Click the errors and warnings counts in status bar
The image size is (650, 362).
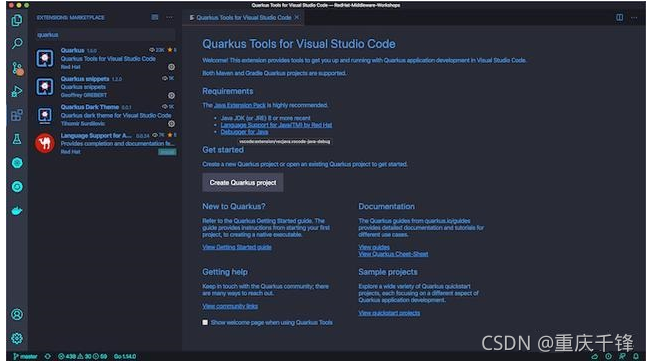point(82,356)
